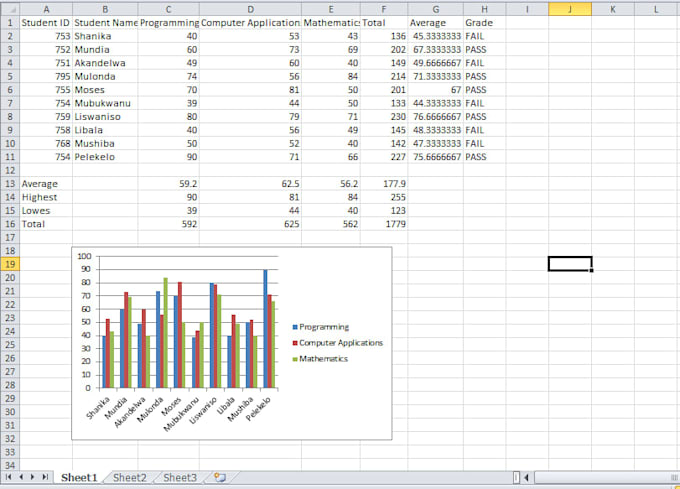The width and height of the screenshot is (680, 489).
Task: Click horizontal scrollbar left arrow
Action: pyautogui.click(x=526, y=477)
